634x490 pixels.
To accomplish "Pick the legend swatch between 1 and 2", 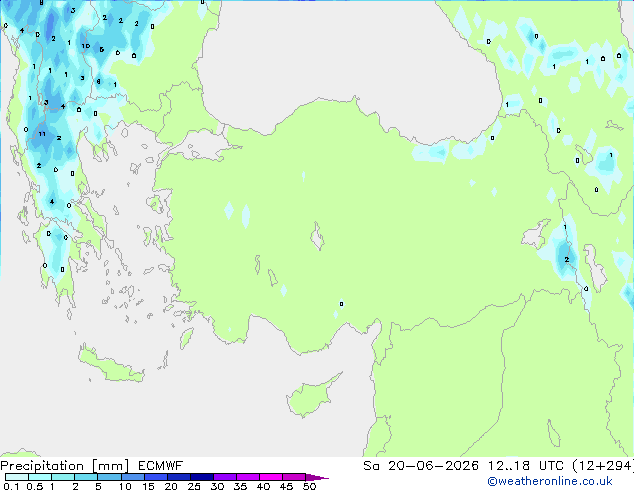I will coord(63,477).
